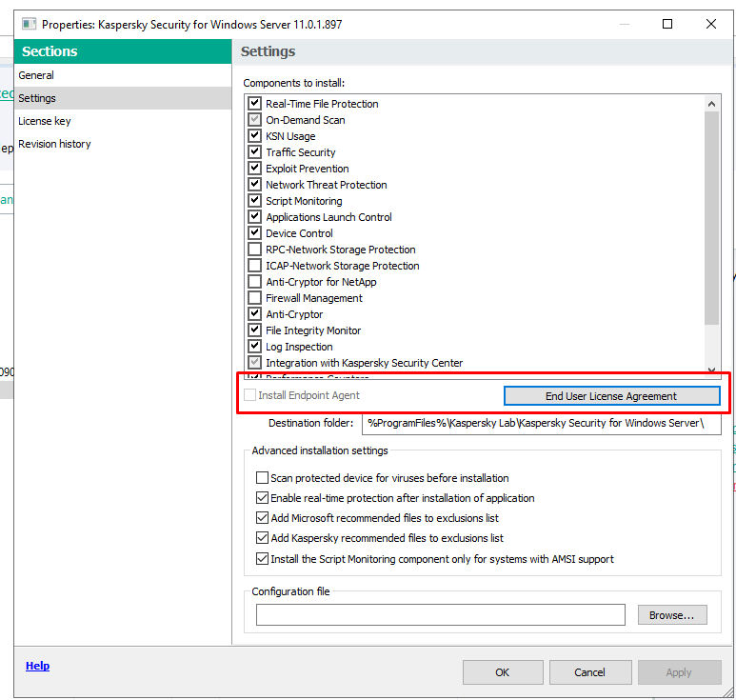This screenshot has height=700, width=736.
Task: Uncheck Traffic Security component
Action: [x=254, y=151]
